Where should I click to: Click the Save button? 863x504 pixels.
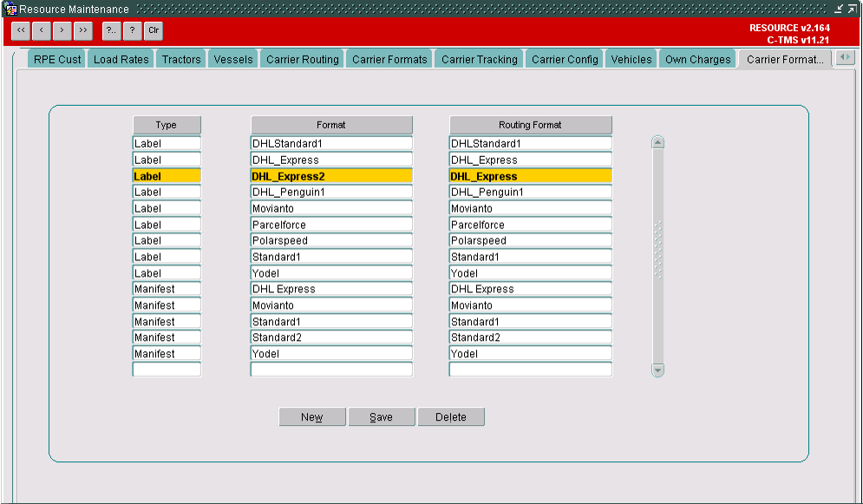(382, 416)
